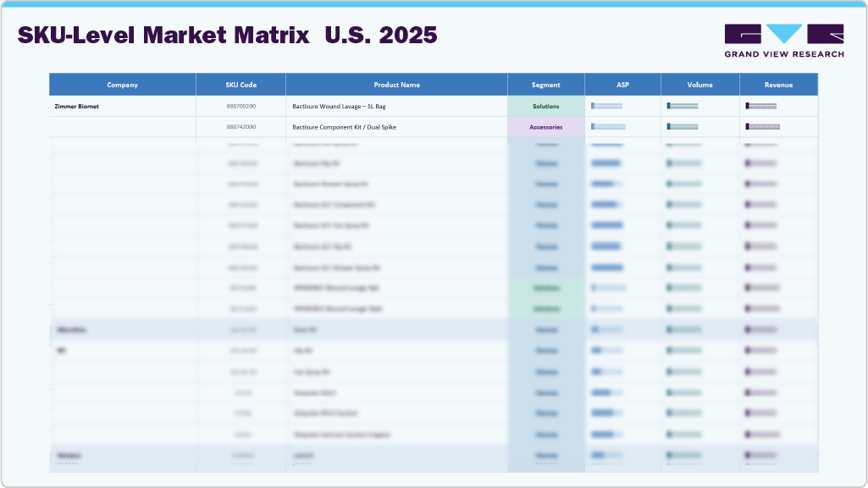Click Bactisure Wound Lavage – 1L Bag
This screenshot has height=488, width=868.
(x=339, y=107)
